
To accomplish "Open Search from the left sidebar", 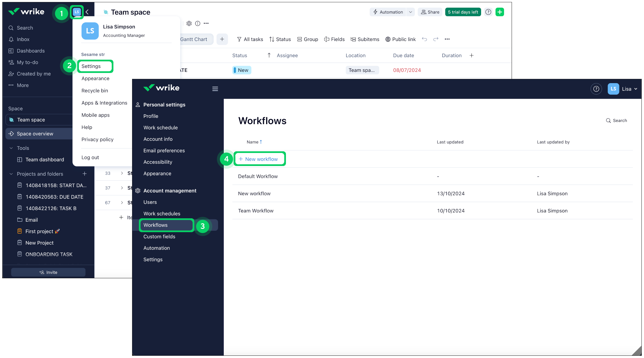I will [21, 28].
